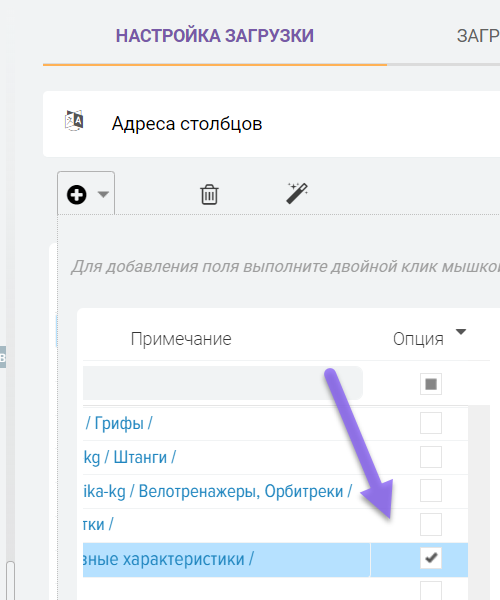Open the partially visible ЗАГР tab
Image resolution: width=500 pixels, height=600 pixels.
pyautogui.click(x=478, y=36)
